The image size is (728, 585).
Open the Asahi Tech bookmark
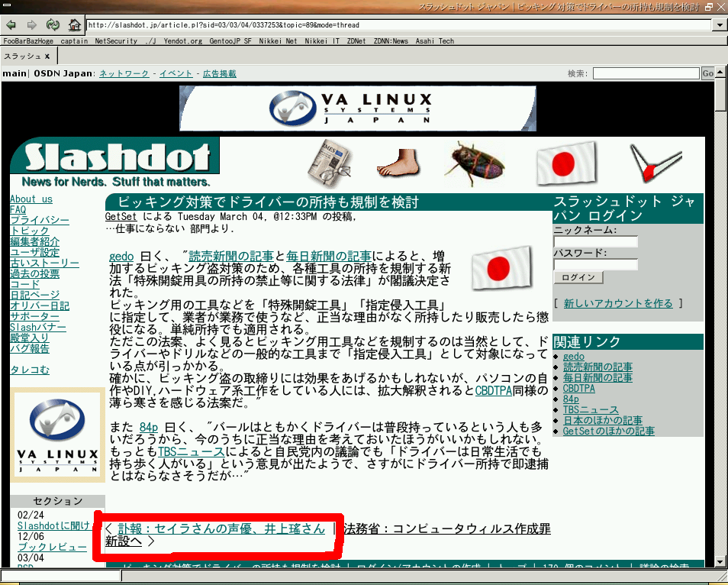(x=435, y=41)
